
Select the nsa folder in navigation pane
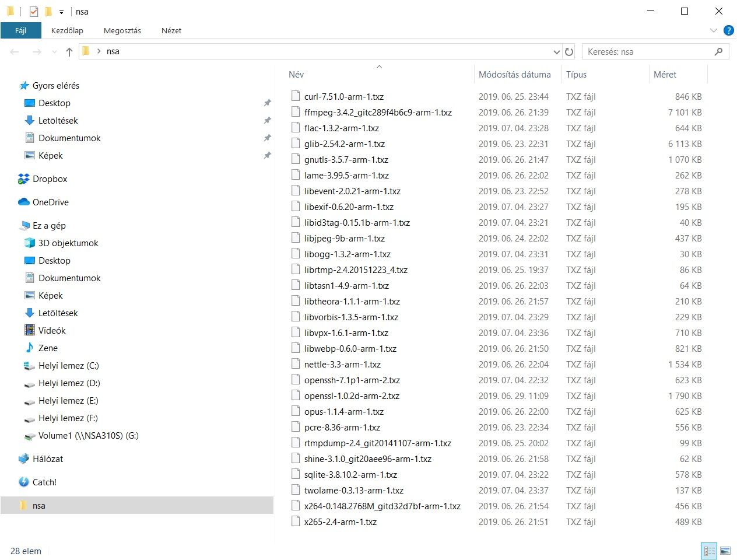coord(137,506)
